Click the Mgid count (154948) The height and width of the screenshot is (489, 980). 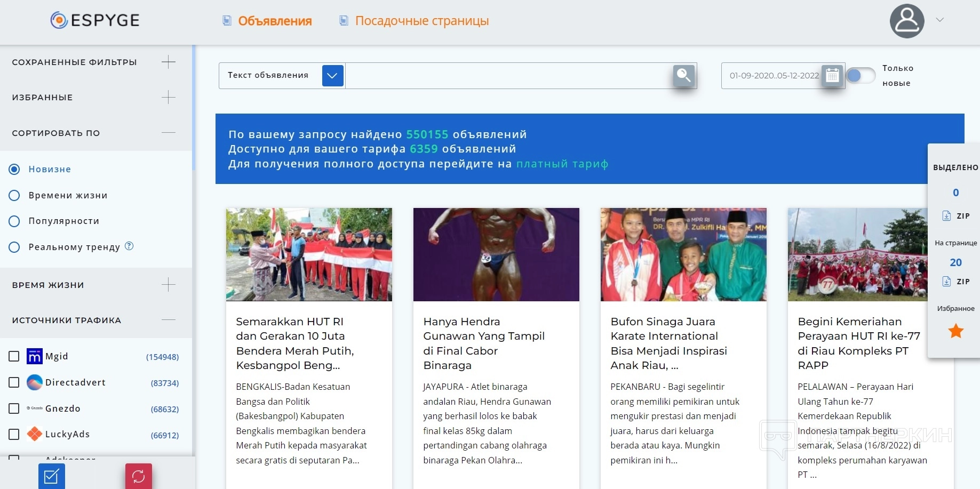point(163,357)
